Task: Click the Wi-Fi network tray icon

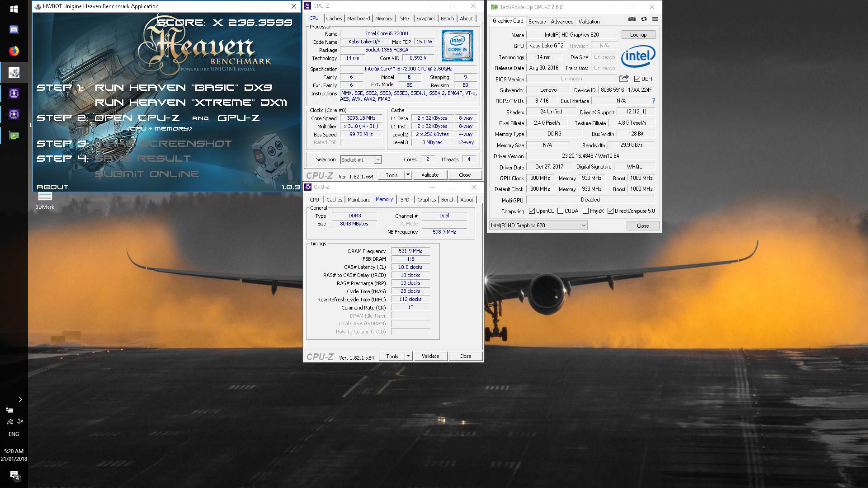Action: click(9, 422)
